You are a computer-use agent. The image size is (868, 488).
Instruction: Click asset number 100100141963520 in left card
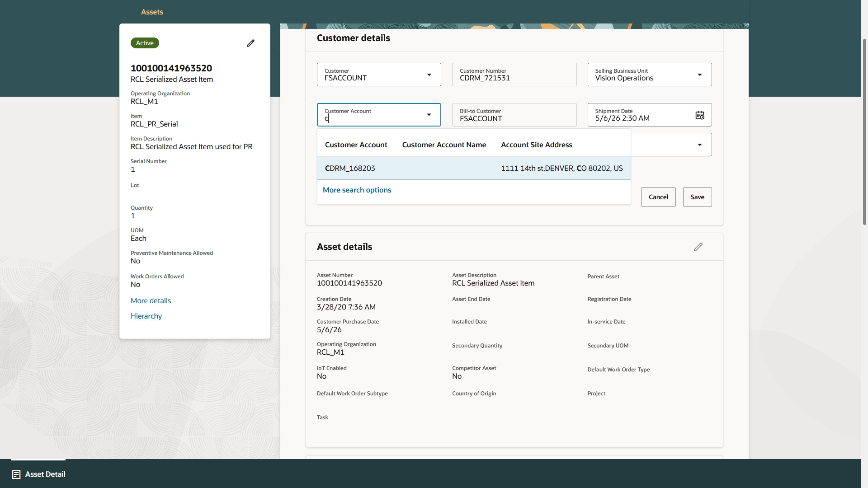(171, 68)
